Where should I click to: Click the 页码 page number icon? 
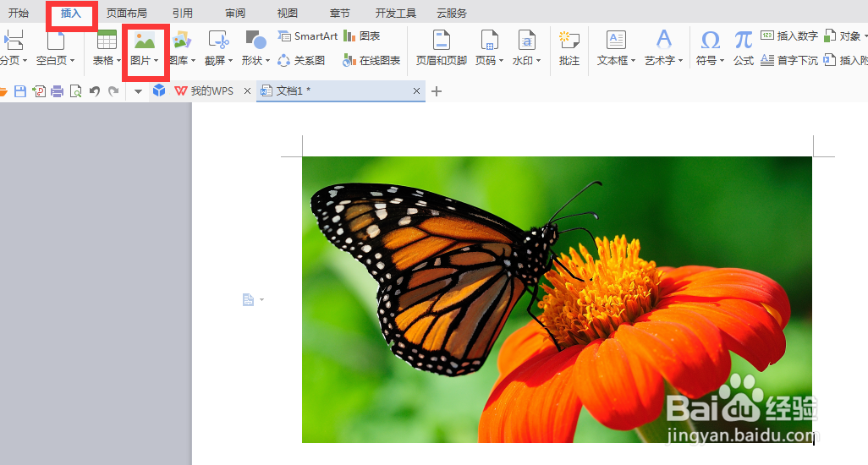[x=489, y=41]
